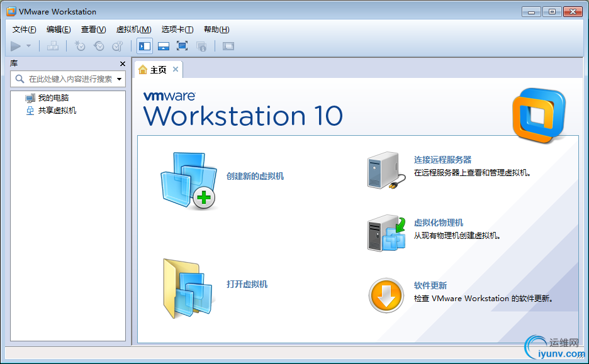Click the Unity mode toolbar icon
Screen dimensions: 589x364
[x=201, y=46]
